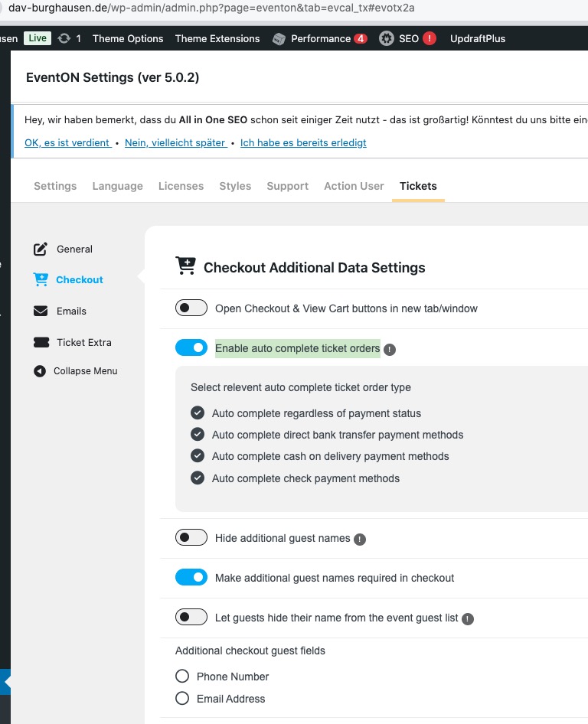Uncheck Auto complete regardless of payment status
The width and height of the screenshot is (588, 724).
pyautogui.click(x=198, y=413)
